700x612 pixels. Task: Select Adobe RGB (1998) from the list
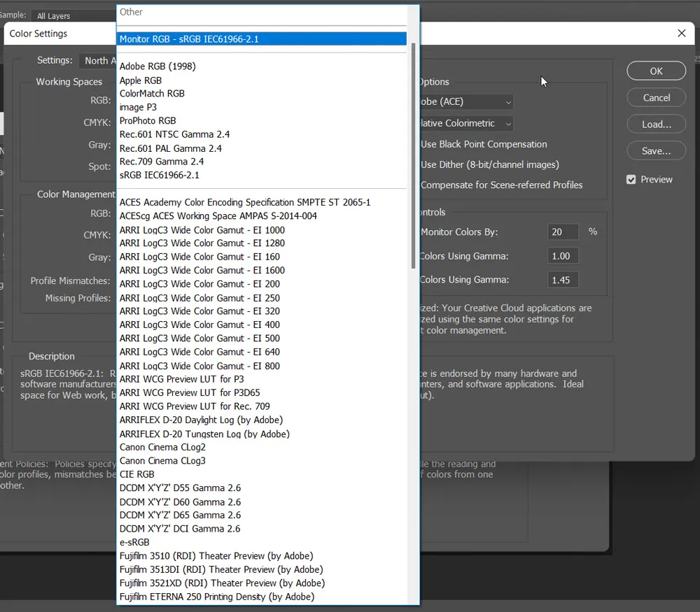(157, 66)
